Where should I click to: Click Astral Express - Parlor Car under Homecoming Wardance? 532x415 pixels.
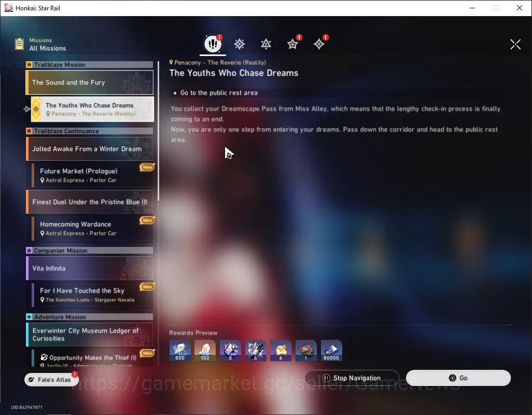81,233
